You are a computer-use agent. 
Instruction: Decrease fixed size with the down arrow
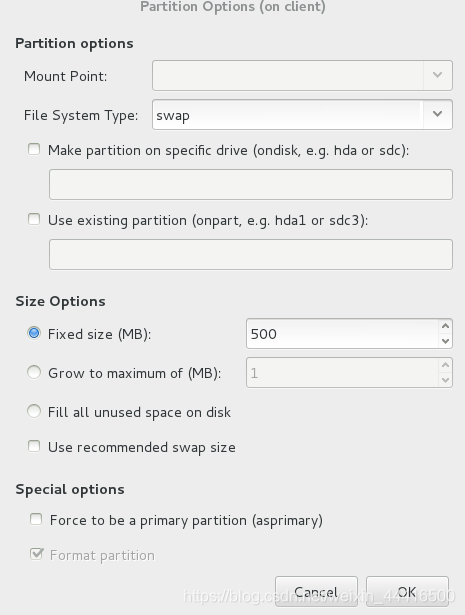[445, 341]
